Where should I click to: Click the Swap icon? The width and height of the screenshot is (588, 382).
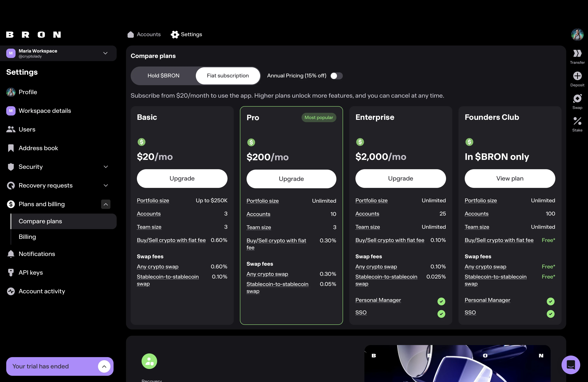click(x=577, y=98)
